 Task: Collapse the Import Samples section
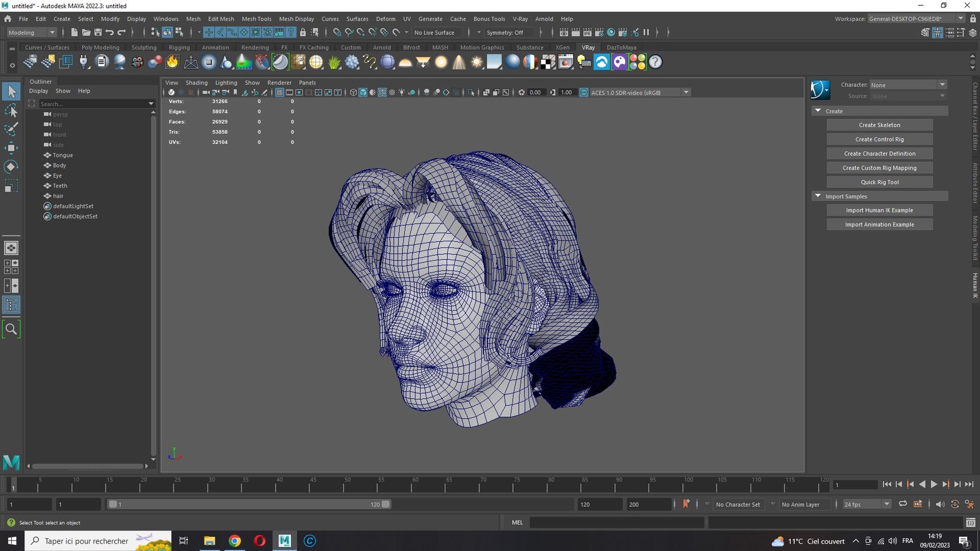point(818,196)
